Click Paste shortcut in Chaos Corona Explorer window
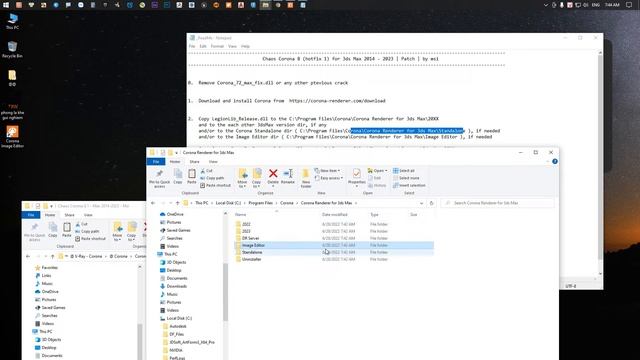640x360 pixels. coord(90,239)
